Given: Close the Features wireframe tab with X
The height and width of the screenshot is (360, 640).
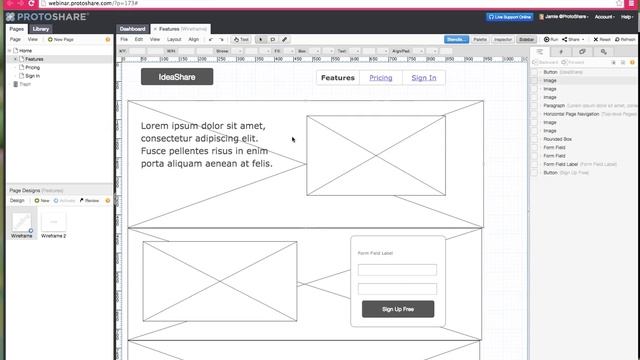Looking at the screenshot, I should click(x=155, y=29).
